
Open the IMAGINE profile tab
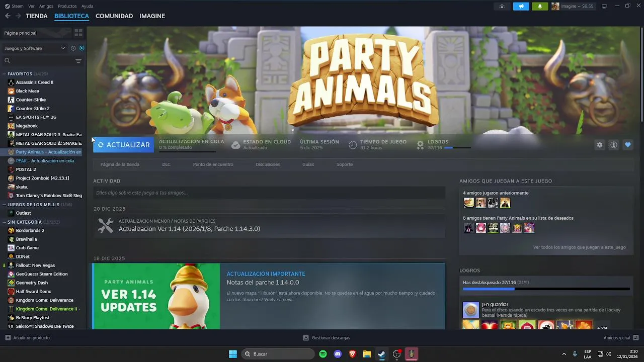[x=152, y=16]
